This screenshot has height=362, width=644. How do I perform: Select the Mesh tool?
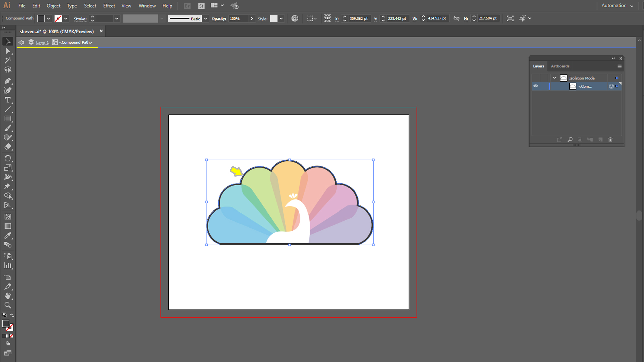click(8, 217)
